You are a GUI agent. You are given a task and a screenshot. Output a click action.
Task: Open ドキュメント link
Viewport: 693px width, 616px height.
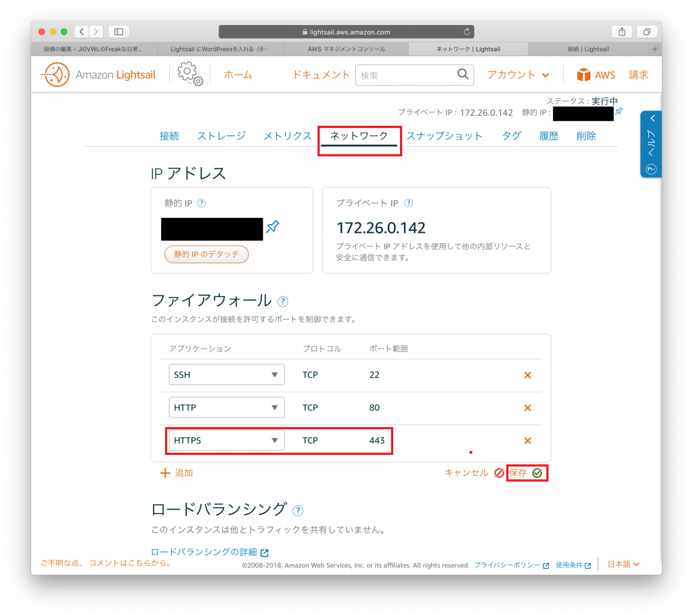click(321, 74)
